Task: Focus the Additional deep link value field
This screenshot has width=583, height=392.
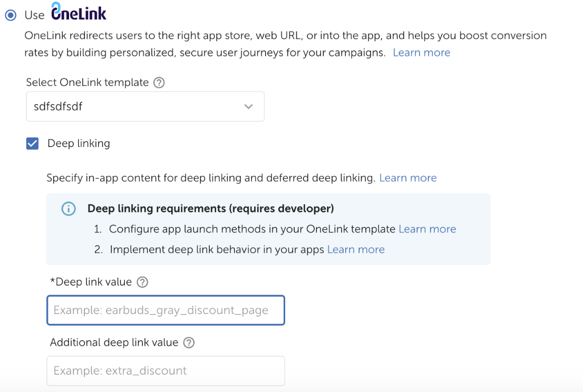Action: pyautogui.click(x=166, y=371)
